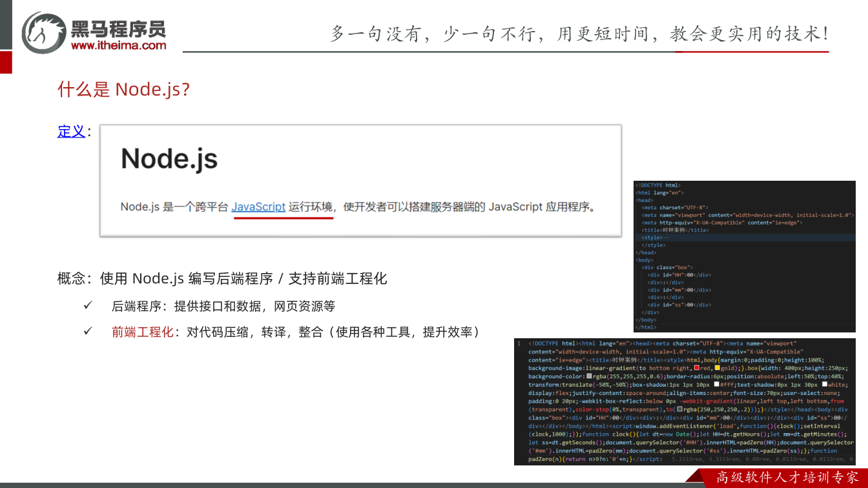Click the formatted HTML code screenshot

pyautogui.click(x=745, y=256)
